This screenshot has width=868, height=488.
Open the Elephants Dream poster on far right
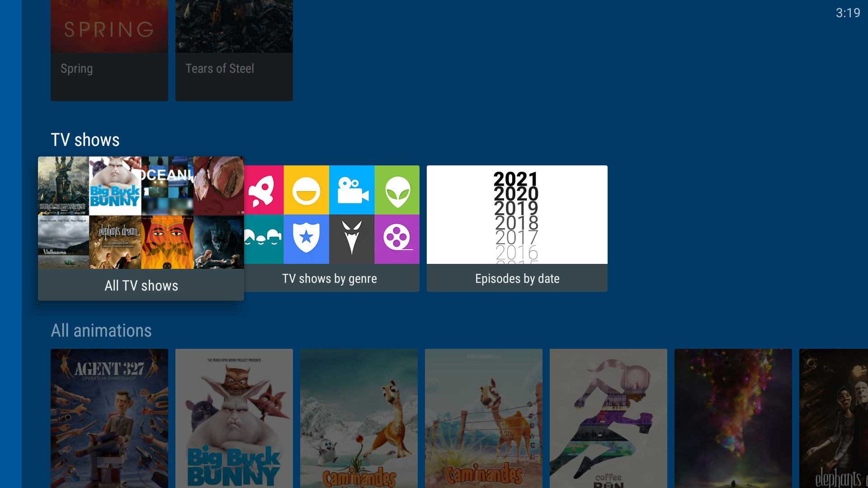tap(836, 418)
